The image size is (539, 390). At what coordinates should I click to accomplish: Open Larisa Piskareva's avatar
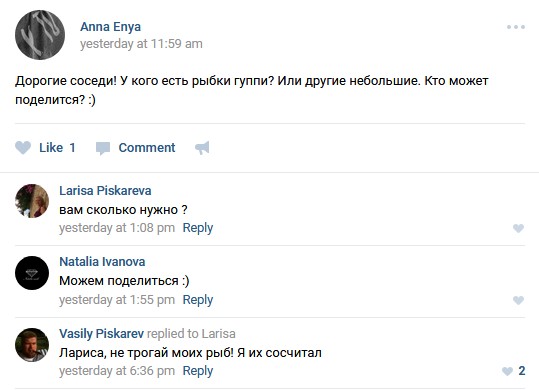point(32,201)
